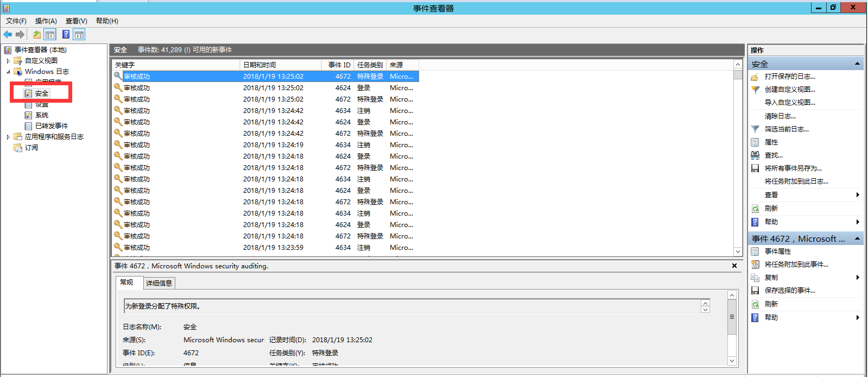This screenshot has width=868, height=377.
Task: Open the 复制 submenu arrow
Action: [x=858, y=278]
